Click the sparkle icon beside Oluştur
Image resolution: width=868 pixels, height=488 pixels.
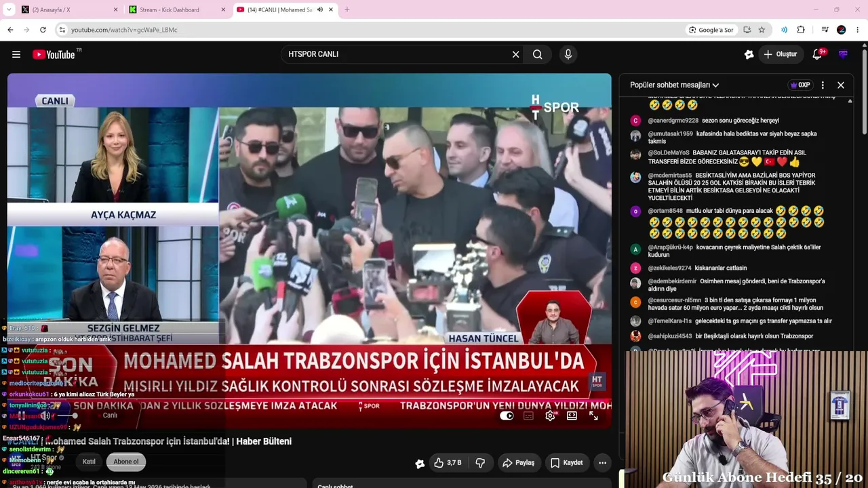tap(749, 54)
